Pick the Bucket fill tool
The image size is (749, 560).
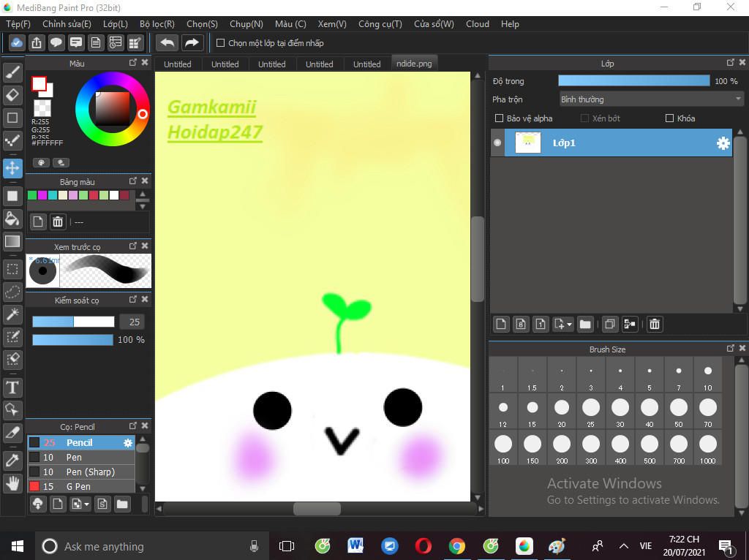point(12,218)
